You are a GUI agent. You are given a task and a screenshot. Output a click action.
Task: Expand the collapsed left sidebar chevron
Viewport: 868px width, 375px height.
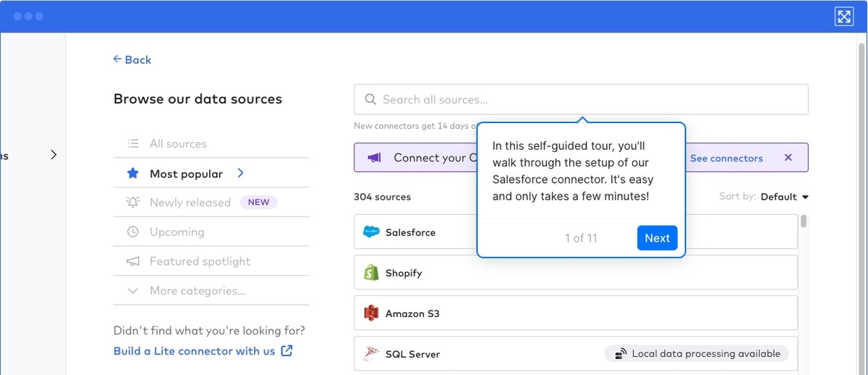coord(54,154)
